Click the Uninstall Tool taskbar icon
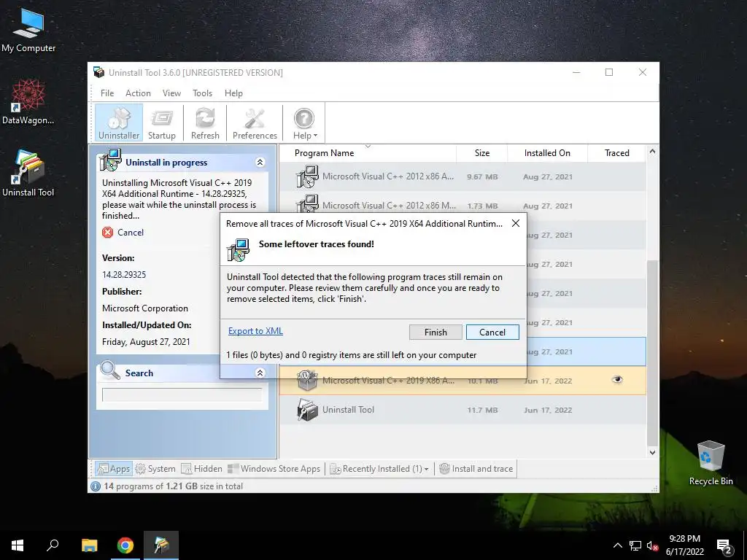The image size is (747, 560). [x=161, y=545]
